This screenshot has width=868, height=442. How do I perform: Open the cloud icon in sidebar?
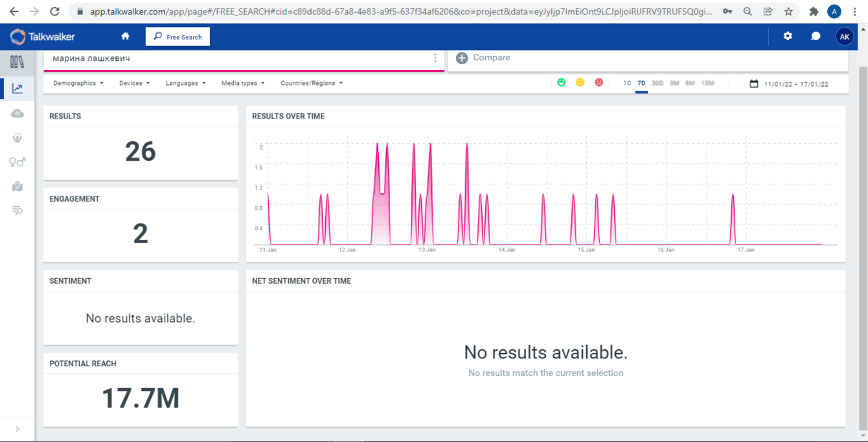point(17,113)
